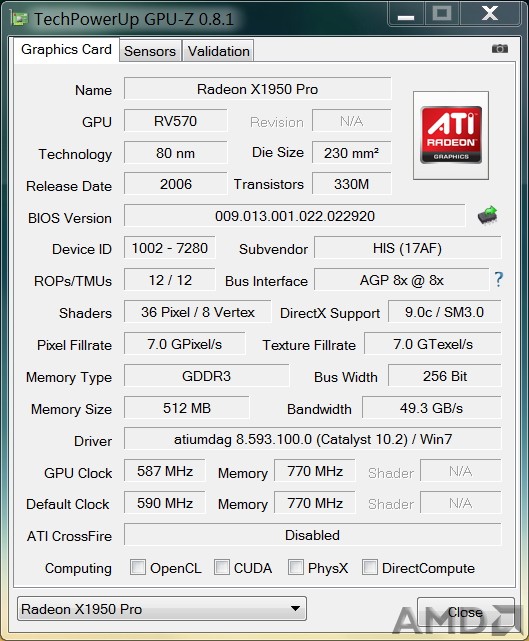Click the Technology value 80 nm
Viewport: 529px width, 641px height.
[x=175, y=153]
